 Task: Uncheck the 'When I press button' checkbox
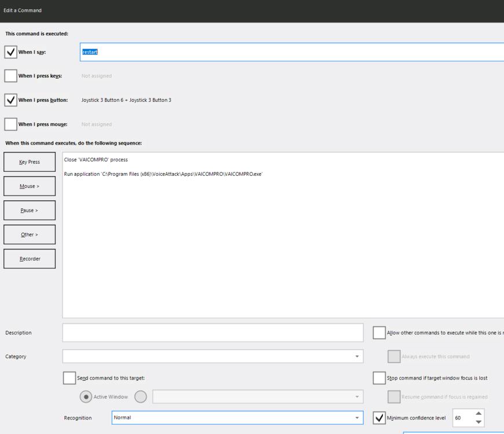click(x=10, y=100)
